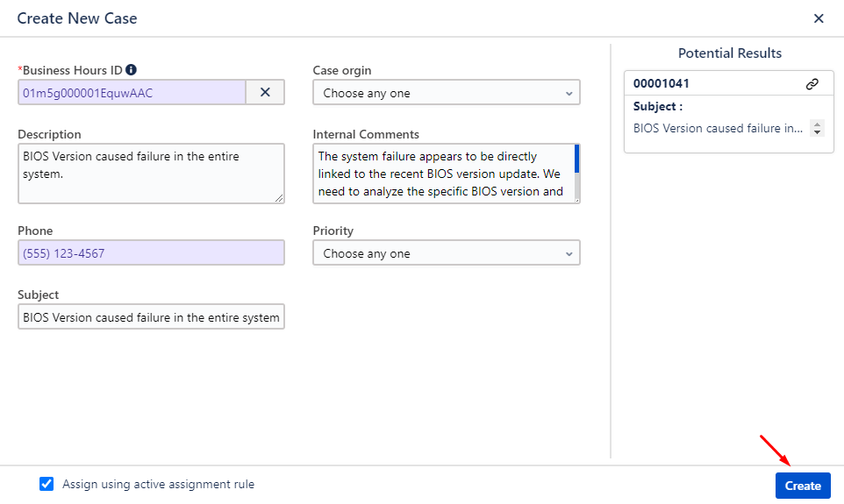Click the Internal Comments resize handle

pyautogui.click(x=576, y=199)
